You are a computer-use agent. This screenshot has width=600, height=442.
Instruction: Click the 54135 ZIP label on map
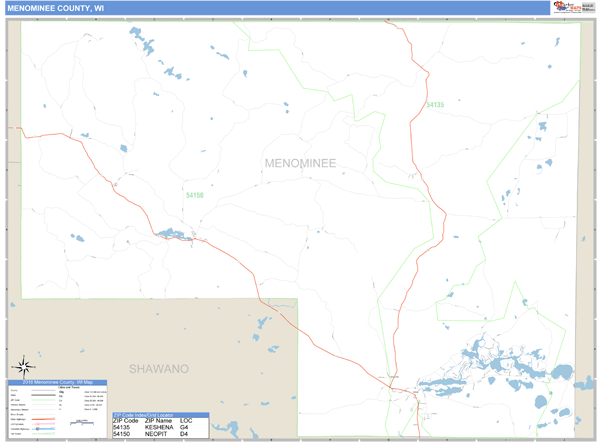coord(435,105)
